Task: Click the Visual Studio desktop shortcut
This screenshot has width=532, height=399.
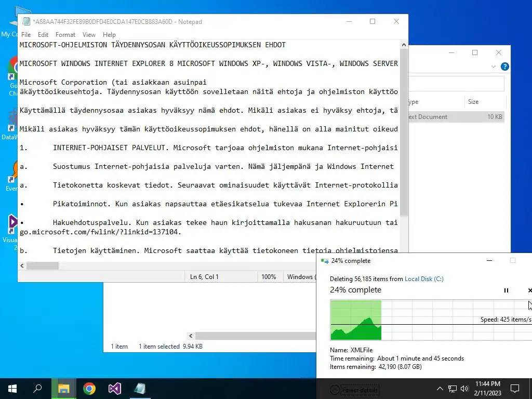Action: (11, 232)
